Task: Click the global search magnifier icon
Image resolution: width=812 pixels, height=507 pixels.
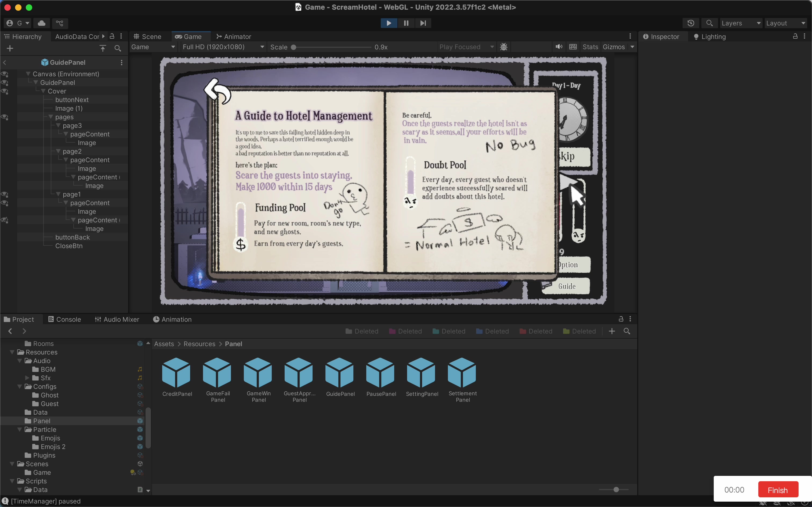Action: point(709,23)
